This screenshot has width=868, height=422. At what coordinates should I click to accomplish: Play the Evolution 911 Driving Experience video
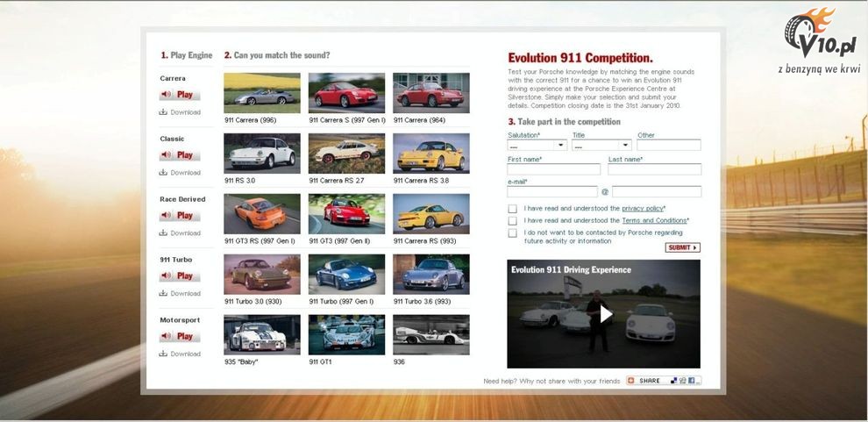click(606, 314)
